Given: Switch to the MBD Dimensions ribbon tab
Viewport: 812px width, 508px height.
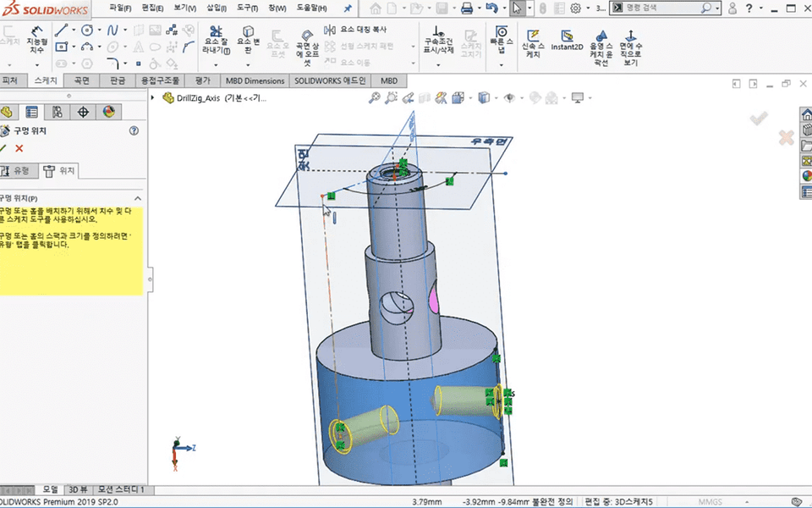Looking at the screenshot, I should (255, 80).
